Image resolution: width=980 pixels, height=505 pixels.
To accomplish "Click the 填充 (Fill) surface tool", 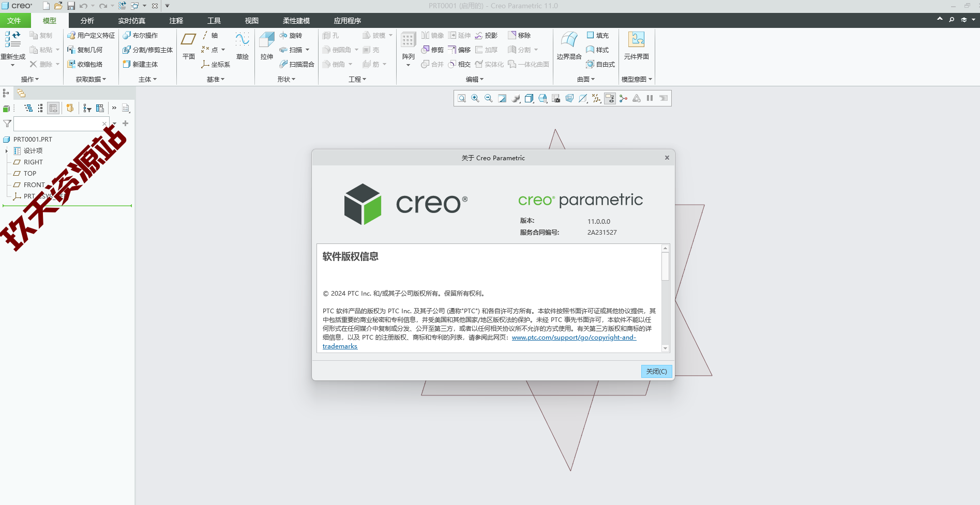I will pyautogui.click(x=597, y=35).
